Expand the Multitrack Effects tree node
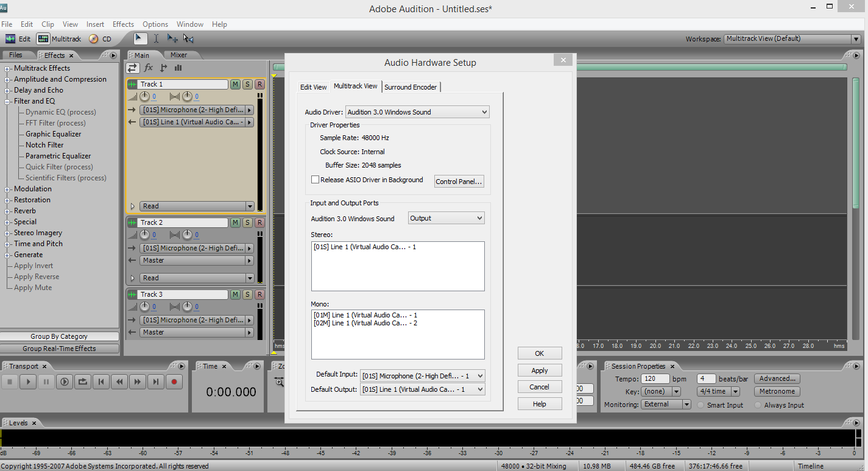Screen dimensions: 868x471 click(7, 68)
